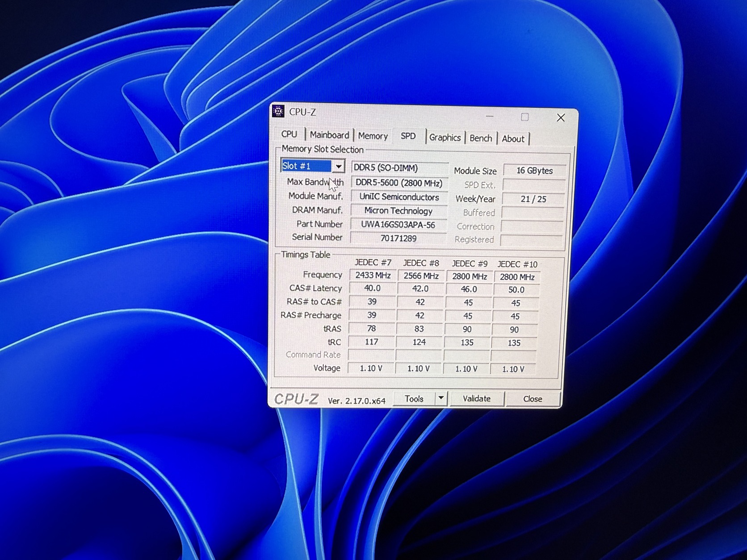
Task: Click the JEDEC #9 CAS# Latency 46.0
Action: (469, 289)
